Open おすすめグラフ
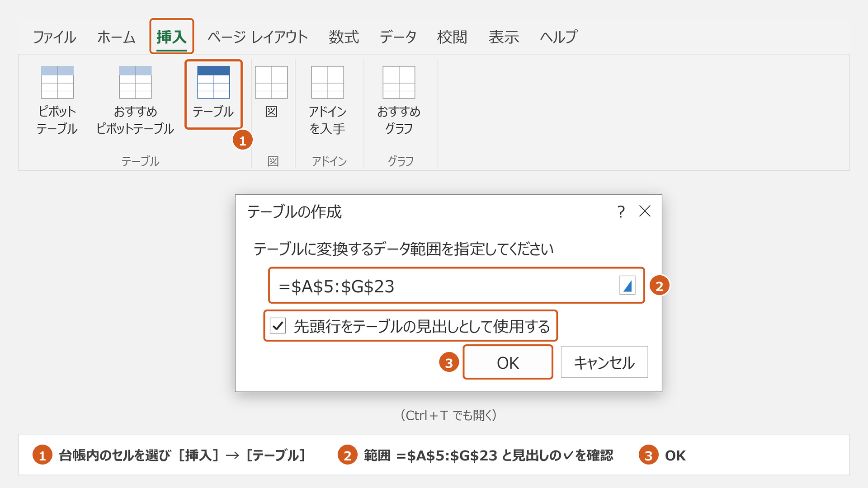 click(x=399, y=100)
